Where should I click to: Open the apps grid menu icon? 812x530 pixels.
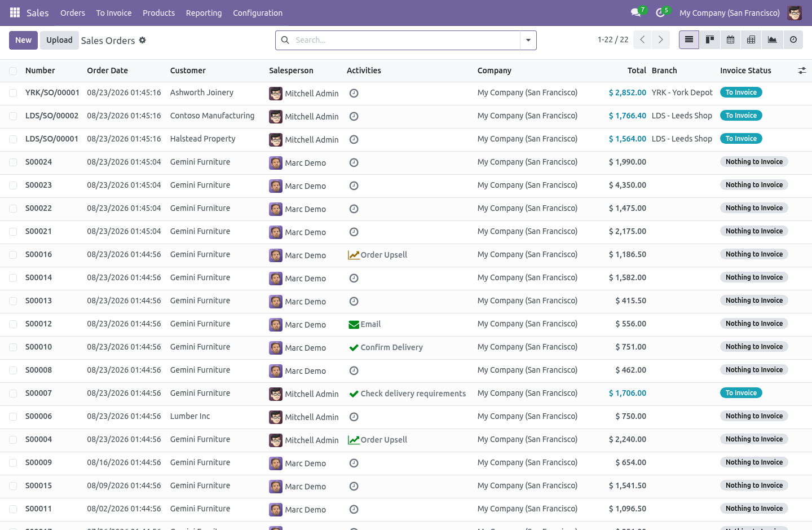pyautogui.click(x=15, y=12)
